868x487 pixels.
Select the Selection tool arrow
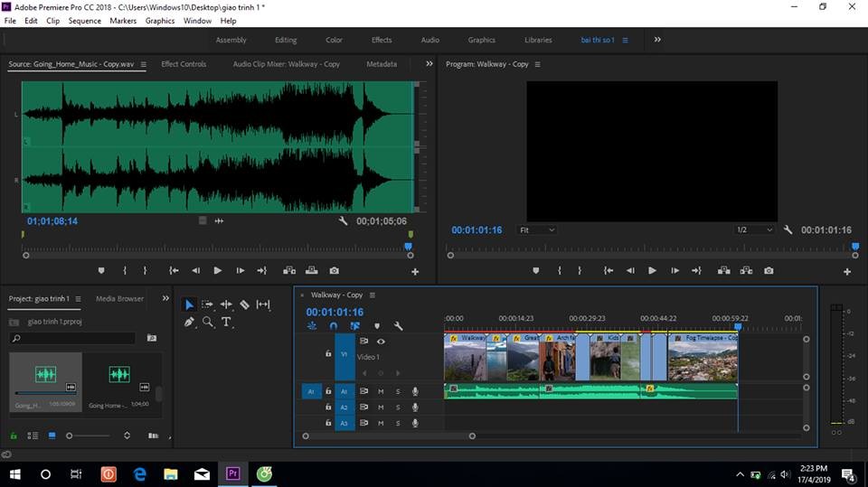[189, 304]
